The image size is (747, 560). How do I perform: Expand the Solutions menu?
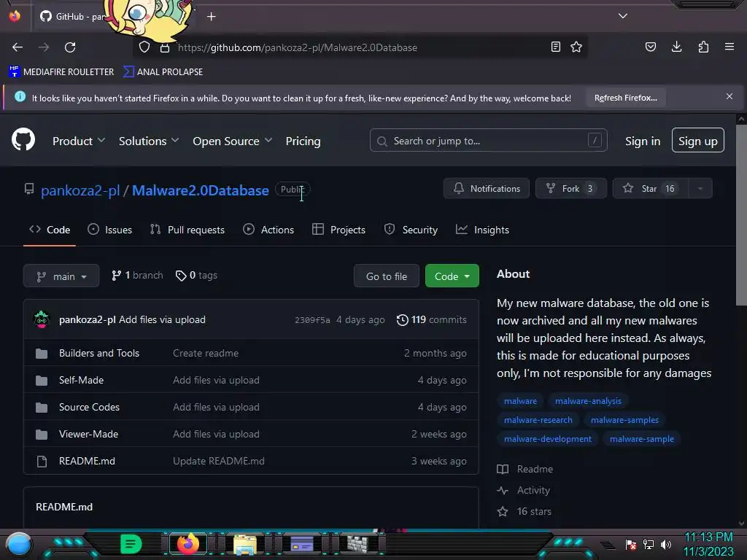[x=149, y=141]
